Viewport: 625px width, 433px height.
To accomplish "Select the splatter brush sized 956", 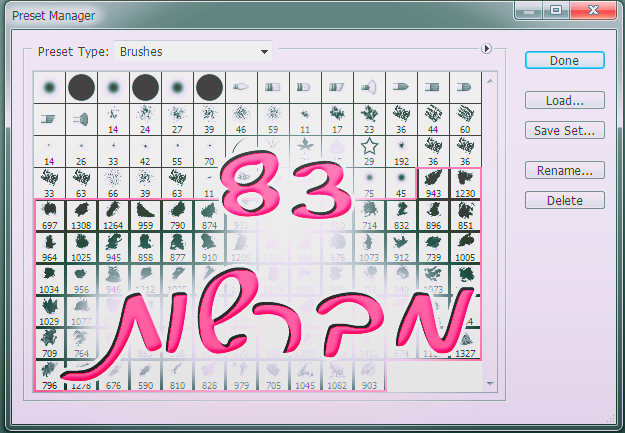I will coord(81,279).
